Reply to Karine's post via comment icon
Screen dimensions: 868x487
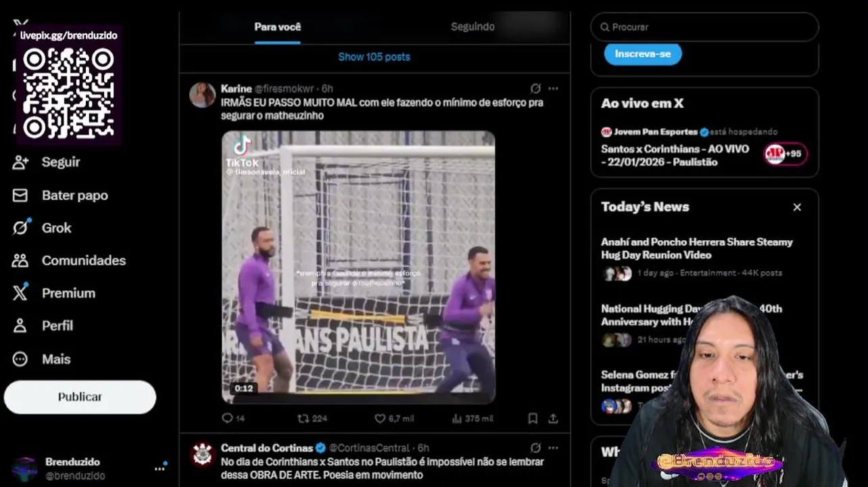pos(228,419)
